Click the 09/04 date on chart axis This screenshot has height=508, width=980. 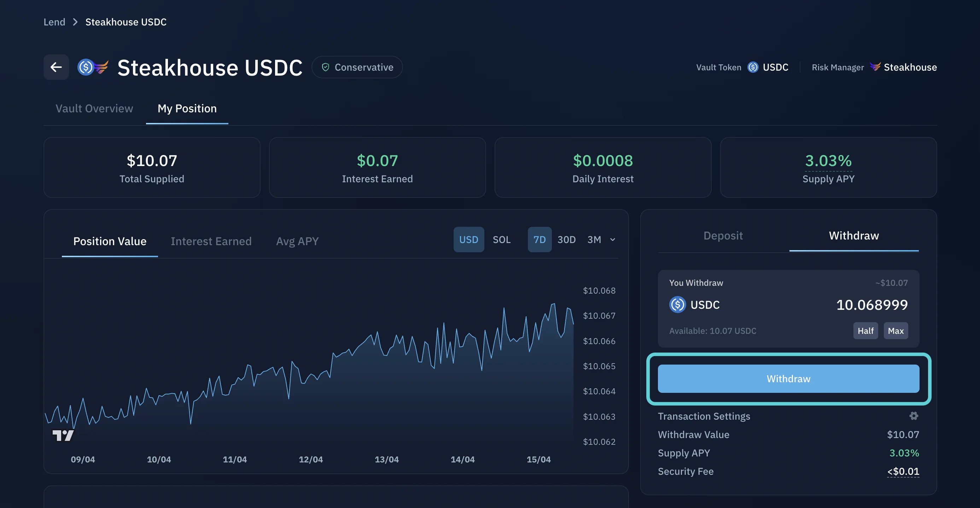83,459
